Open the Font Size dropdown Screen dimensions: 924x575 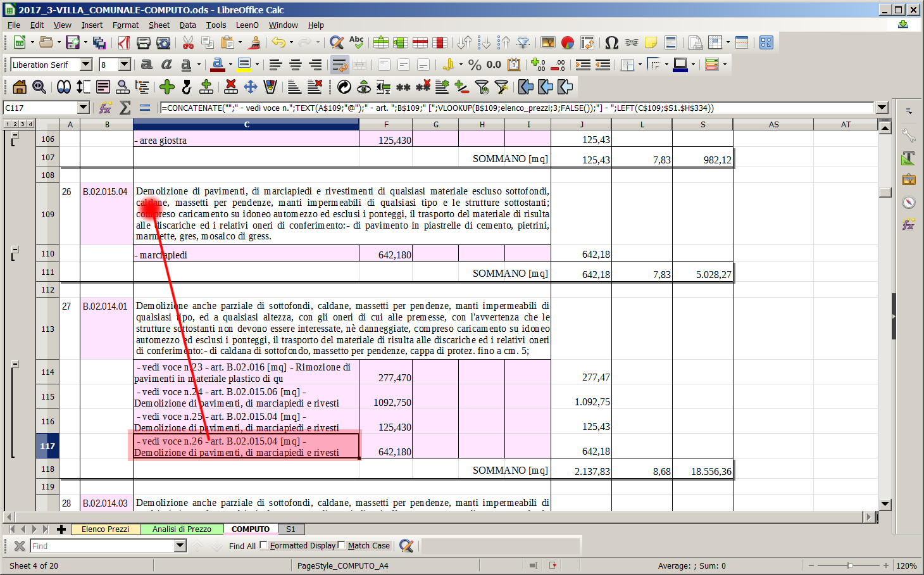[125, 65]
